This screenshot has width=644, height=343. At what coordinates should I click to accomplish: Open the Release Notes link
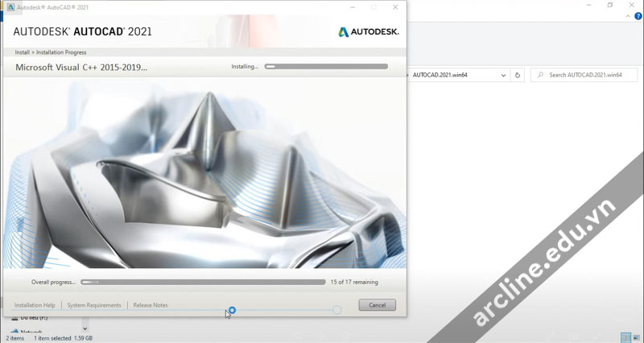151,305
